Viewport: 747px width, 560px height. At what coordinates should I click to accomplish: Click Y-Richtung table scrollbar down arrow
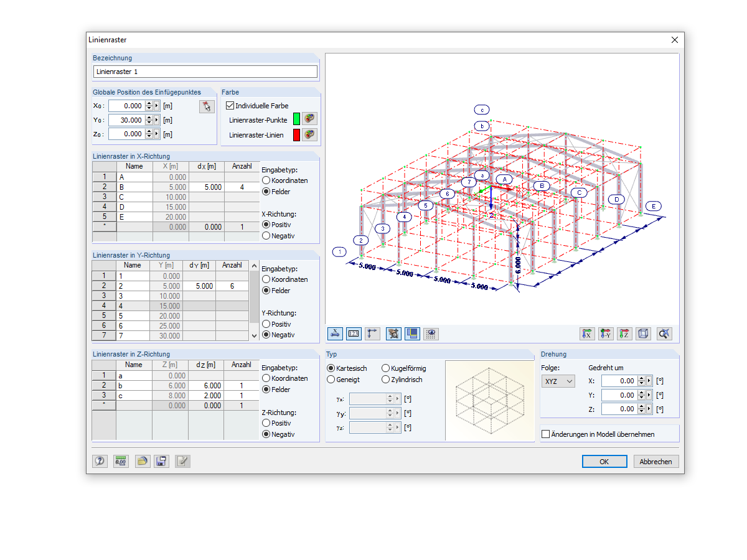(x=254, y=336)
